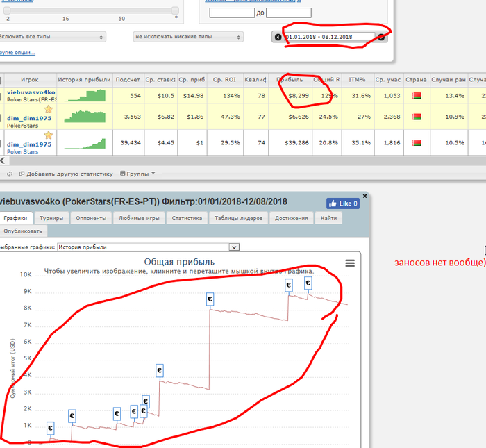Open the dim_dim1975 link in the 39,434 row
Screen dimensions: 486x448
(29, 144)
